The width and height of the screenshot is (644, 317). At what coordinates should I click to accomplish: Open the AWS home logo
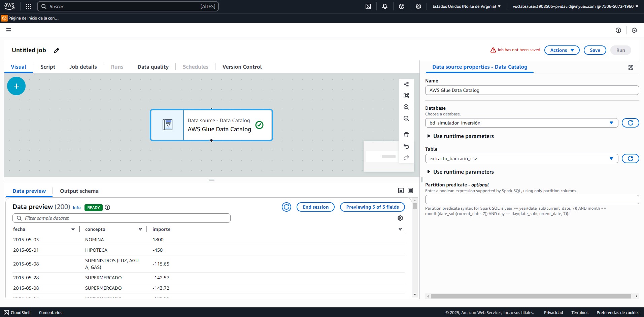[x=9, y=6]
